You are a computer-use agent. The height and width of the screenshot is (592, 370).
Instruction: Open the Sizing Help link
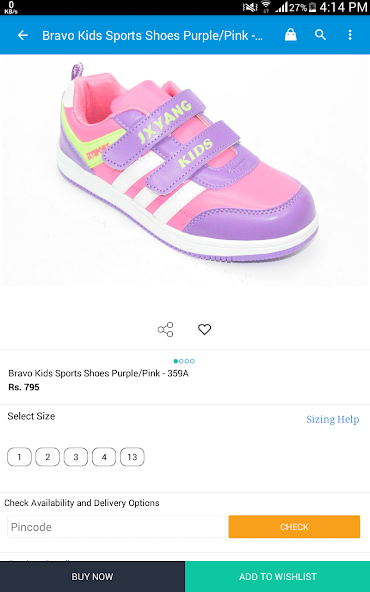[x=333, y=419]
